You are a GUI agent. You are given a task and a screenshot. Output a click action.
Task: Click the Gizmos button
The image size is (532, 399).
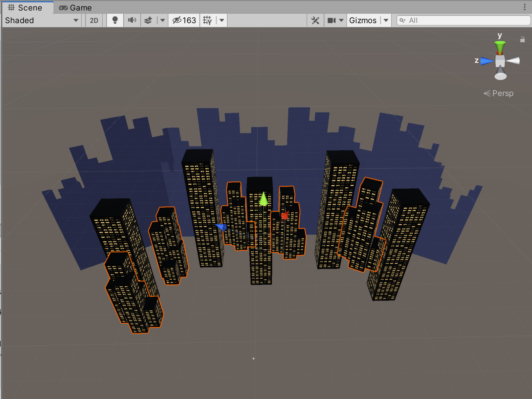(363, 20)
